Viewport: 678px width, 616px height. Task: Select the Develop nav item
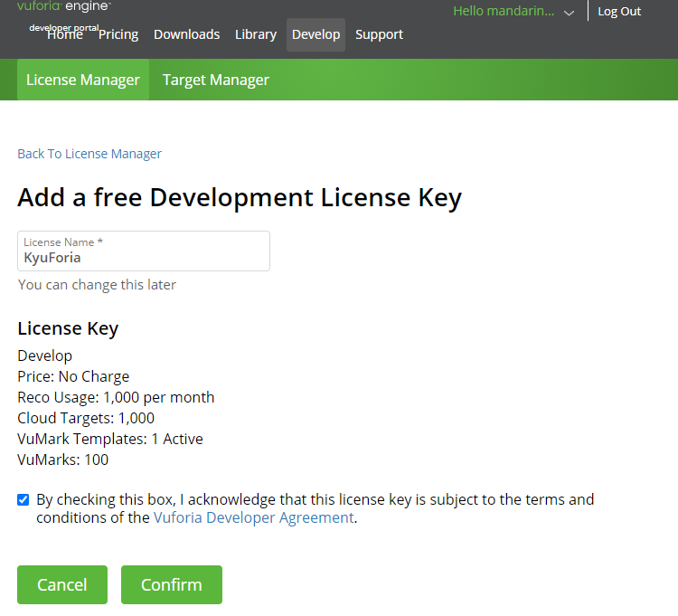tap(316, 34)
